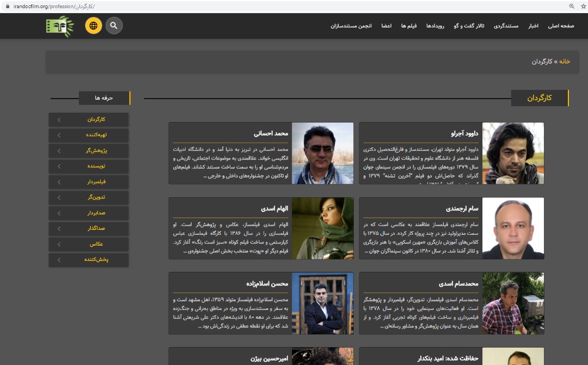Click the browser zoom magnifier icon
Viewport: 588px width, 365px height.
point(572,6)
